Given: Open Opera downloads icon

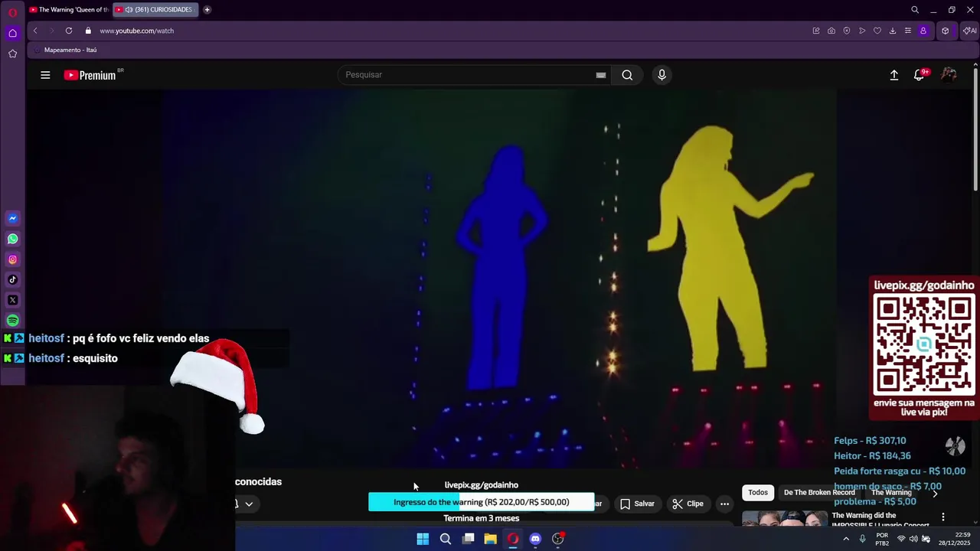Looking at the screenshot, I should [x=893, y=31].
